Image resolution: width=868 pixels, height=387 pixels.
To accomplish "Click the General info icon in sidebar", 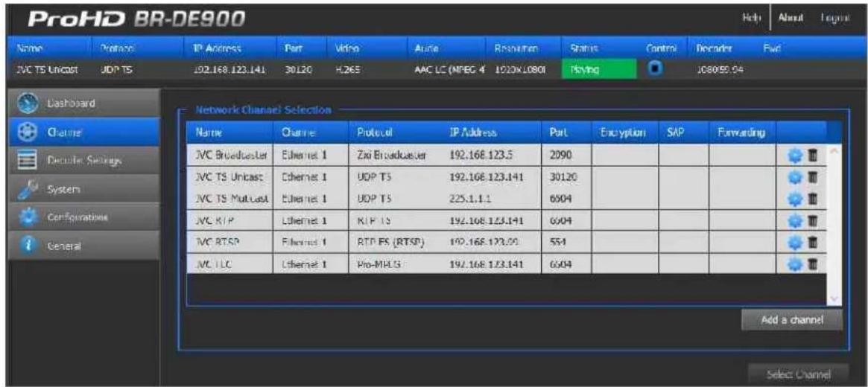I will coord(28,246).
